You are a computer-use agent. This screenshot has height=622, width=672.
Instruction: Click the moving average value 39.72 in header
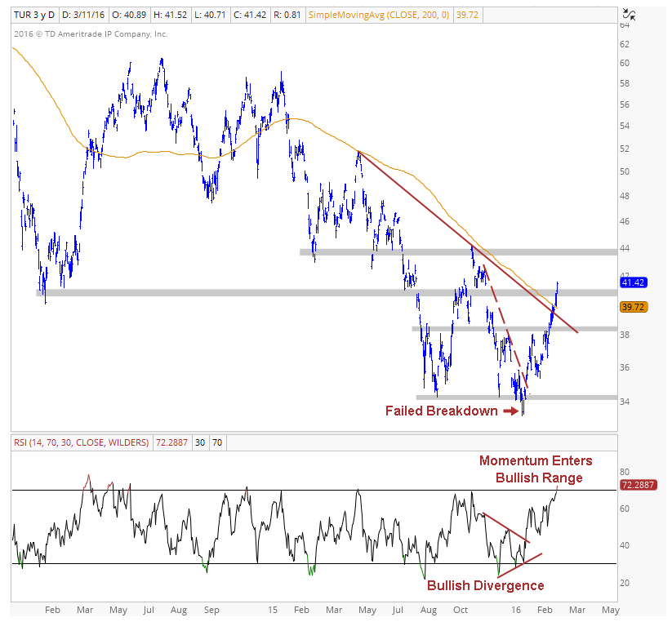coord(467,15)
